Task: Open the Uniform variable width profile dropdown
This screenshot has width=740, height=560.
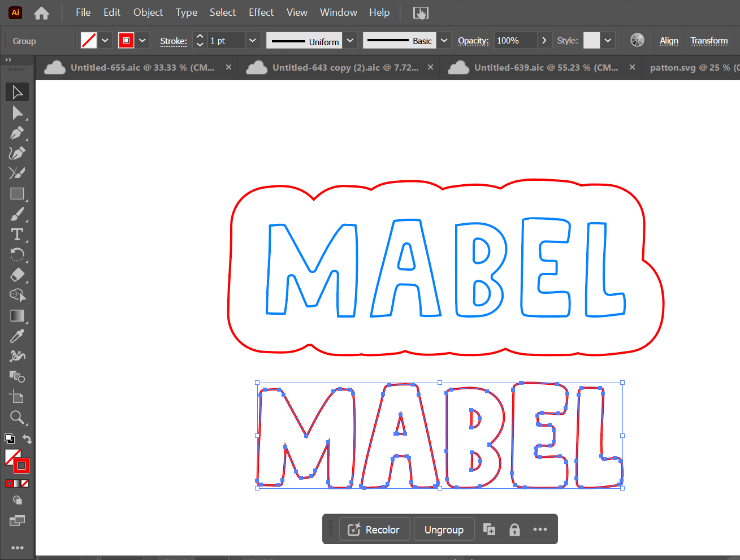Action: click(x=350, y=41)
